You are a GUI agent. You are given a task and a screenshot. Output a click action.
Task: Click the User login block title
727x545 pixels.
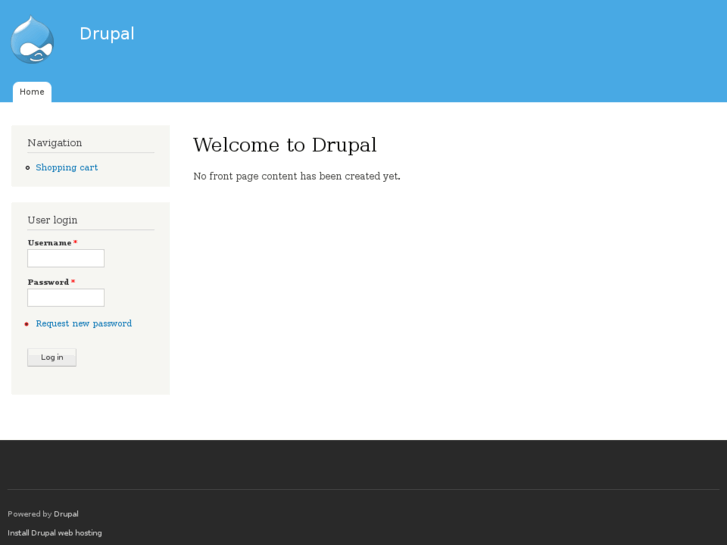(52, 220)
